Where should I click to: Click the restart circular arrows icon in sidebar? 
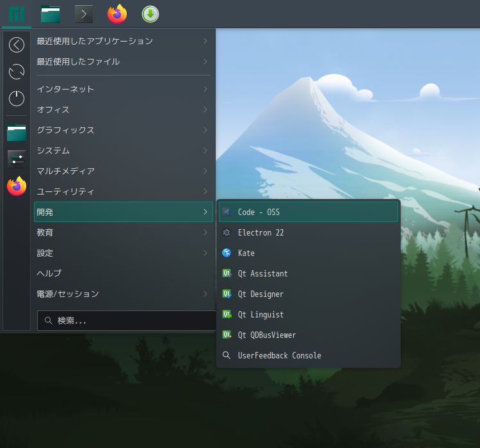click(17, 72)
